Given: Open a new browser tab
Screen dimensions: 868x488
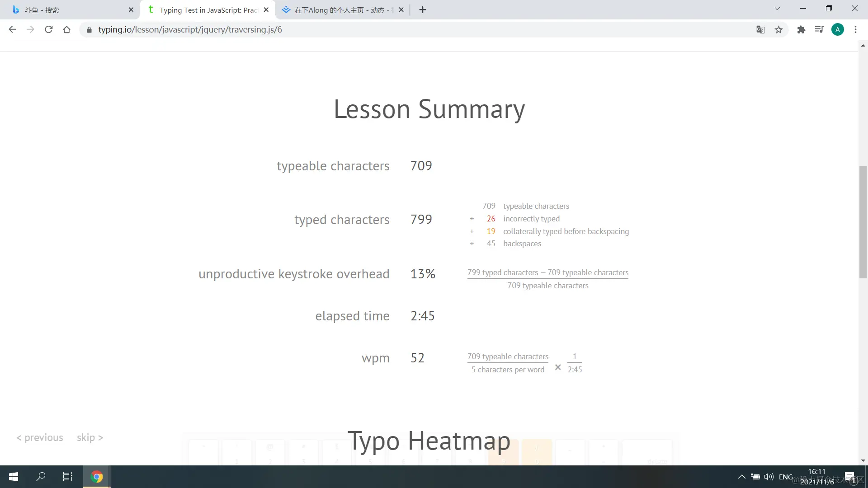Looking at the screenshot, I should point(423,10).
